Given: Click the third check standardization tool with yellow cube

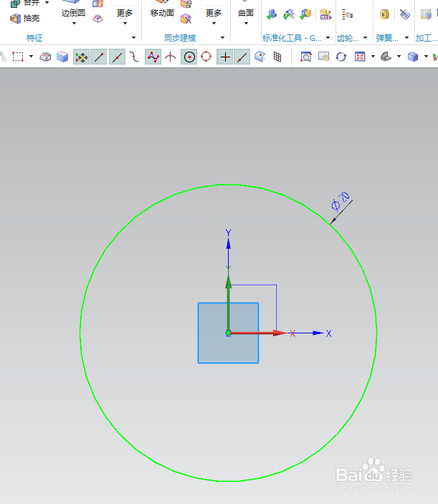Looking at the screenshot, I should pos(305,14).
